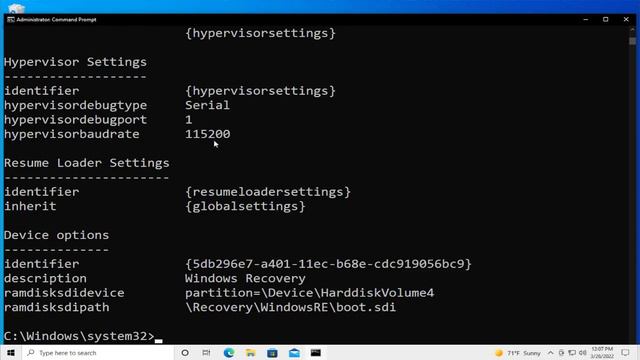Click the GUID '{5db296e7-a401-11ec-b68e-cdc919056bc9}'
The image size is (640, 360).
point(328,264)
